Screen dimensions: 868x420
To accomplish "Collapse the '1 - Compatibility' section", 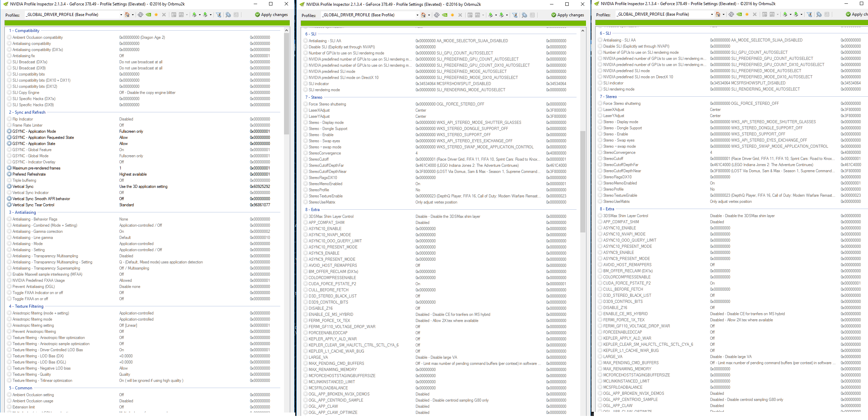I will [x=24, y=31].
